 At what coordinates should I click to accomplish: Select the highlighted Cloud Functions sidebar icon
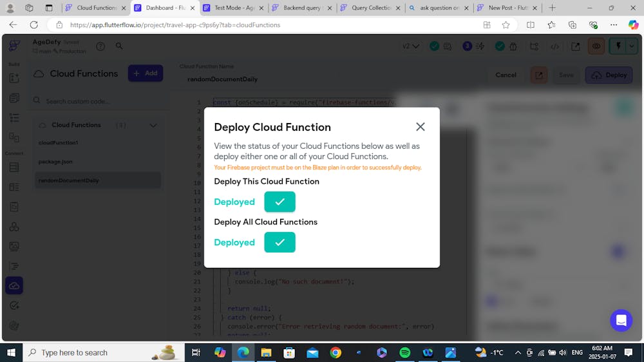click(14, 285)
